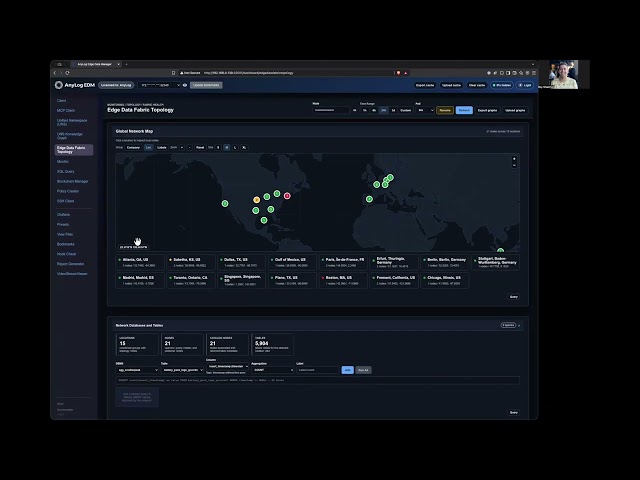640x480 pixels.
Task: Open Node Check in sidebar
Action: point(67,254)
